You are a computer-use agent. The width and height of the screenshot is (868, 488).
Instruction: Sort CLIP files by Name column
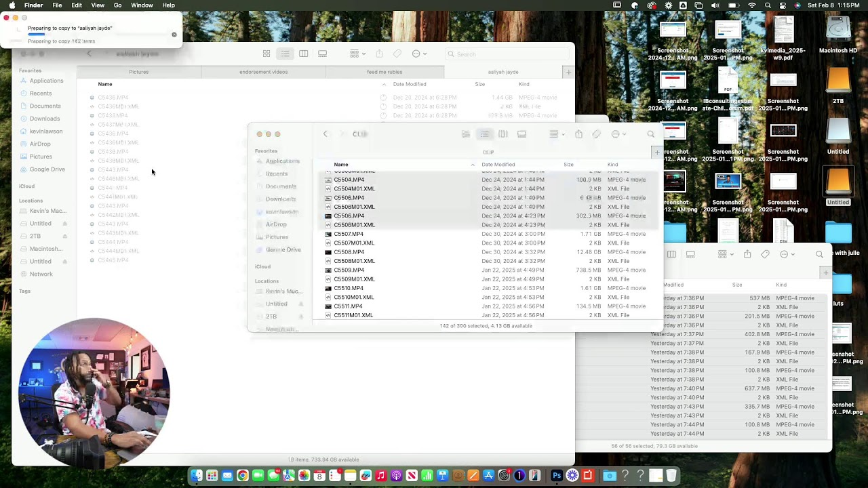pyautogui.click(x=341, y=165)
